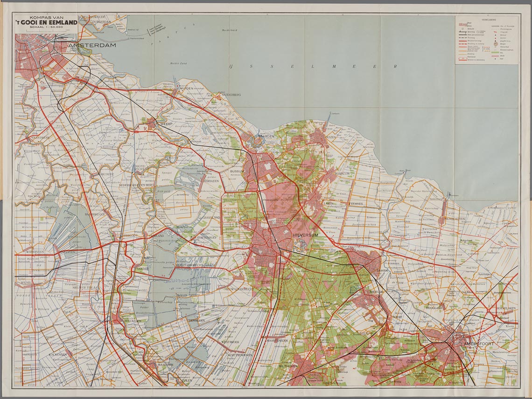532x399 pixels.
Task: Click the HOOGLAND label near Amersfoort
Action: 434,308
